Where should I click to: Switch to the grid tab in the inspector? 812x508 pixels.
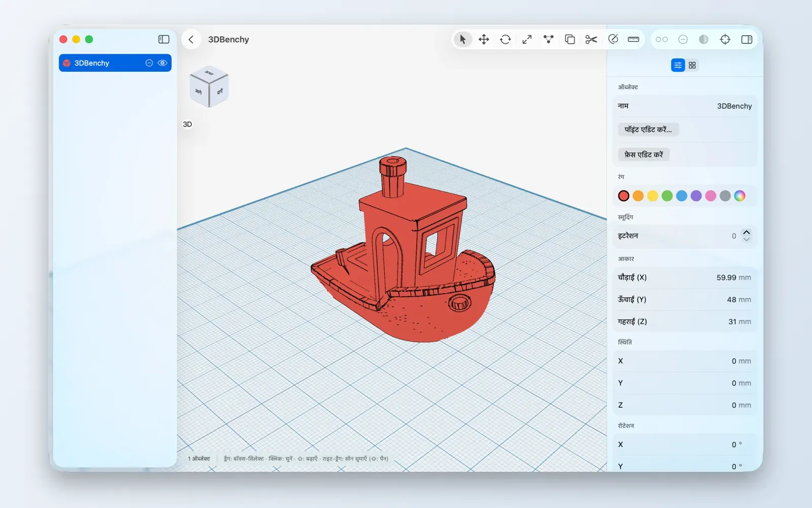tap(692, 65)
